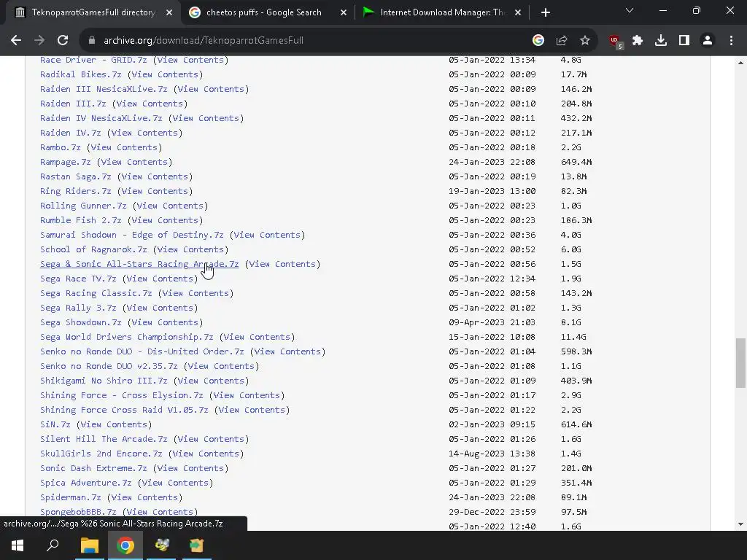View Contents of Sonic Dash Extreme.7z
The width and height of the screenshot is (747, 560).
coord(190,468)
